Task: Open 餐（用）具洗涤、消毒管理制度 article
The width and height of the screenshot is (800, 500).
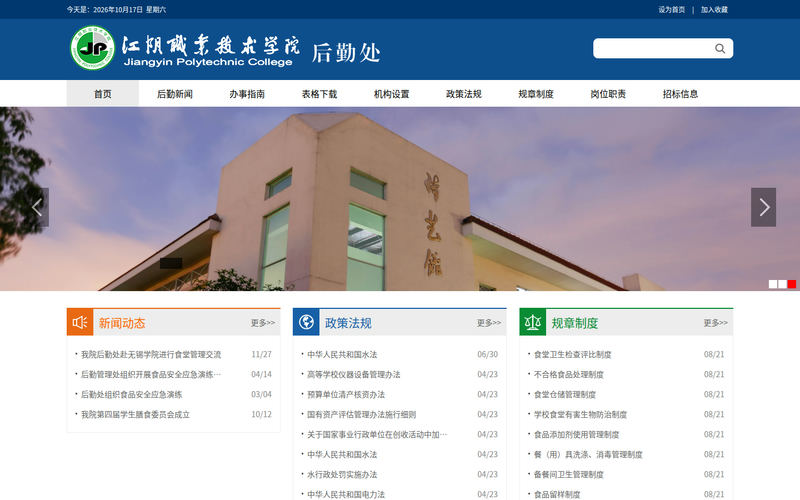Action: pyautogui.click(x=588, y=455)
